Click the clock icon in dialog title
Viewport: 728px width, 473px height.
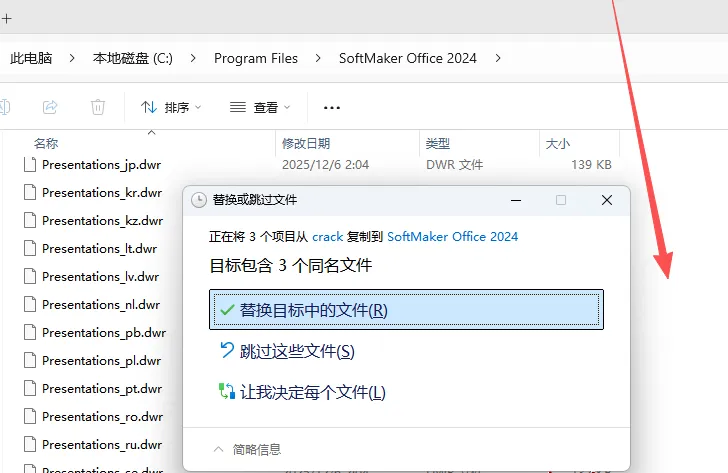coord(199,200)
